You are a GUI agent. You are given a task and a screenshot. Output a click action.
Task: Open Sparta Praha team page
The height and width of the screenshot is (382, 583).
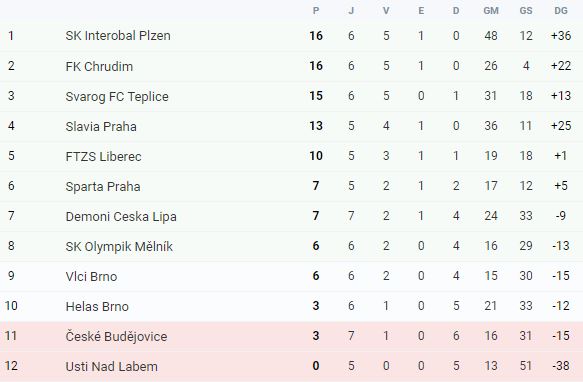(x=103, y=186)
